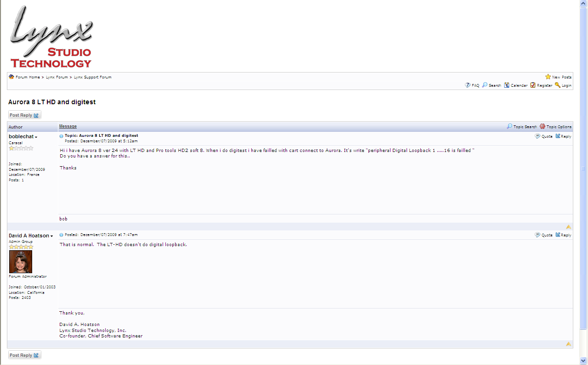
Task: Go to the Lynx Support Forum breadcrumb
Action: pyautogui.click(x=93, y=77)
